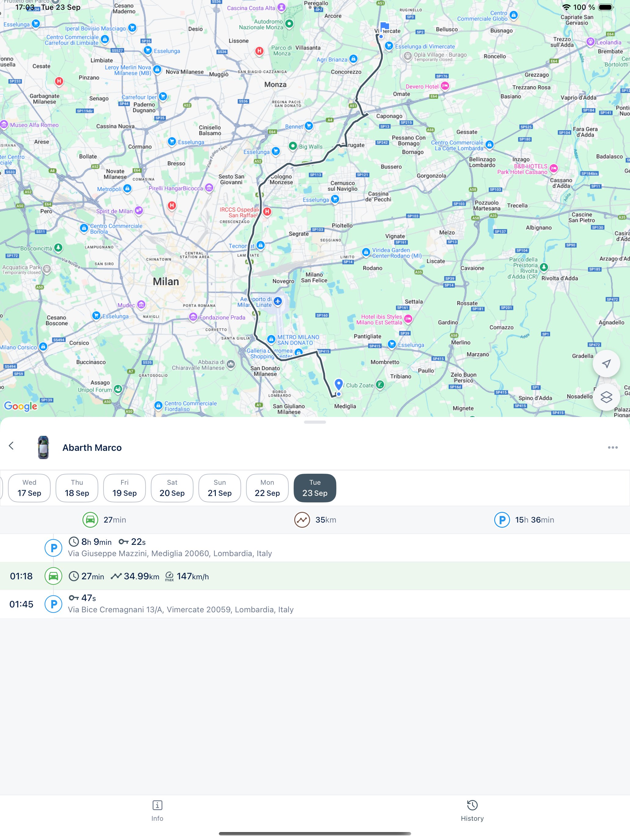Open the three-dot more options menu
630x840 pixels.
coord(613,447)
